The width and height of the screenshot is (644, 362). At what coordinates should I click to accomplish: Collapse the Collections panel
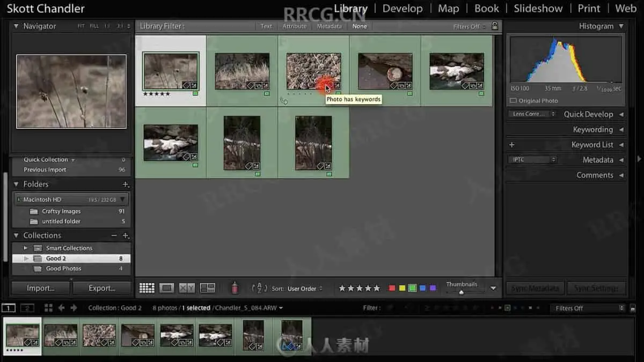pos(16,235)
